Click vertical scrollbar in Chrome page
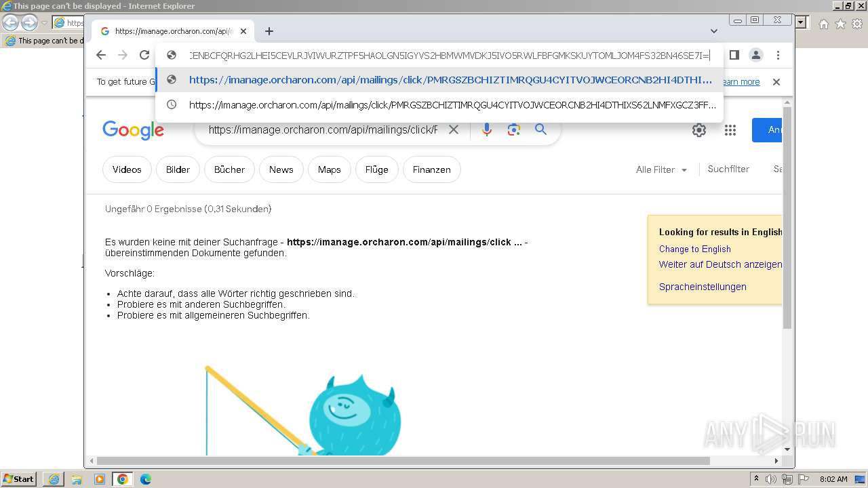 [787, 217]
